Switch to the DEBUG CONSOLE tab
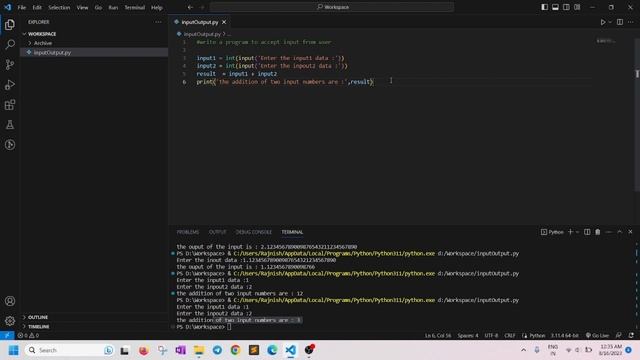 [253, 232]
